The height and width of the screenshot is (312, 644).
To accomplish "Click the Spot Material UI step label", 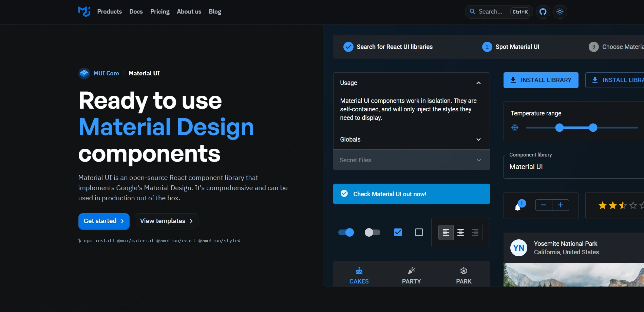I will click(517, 47).
